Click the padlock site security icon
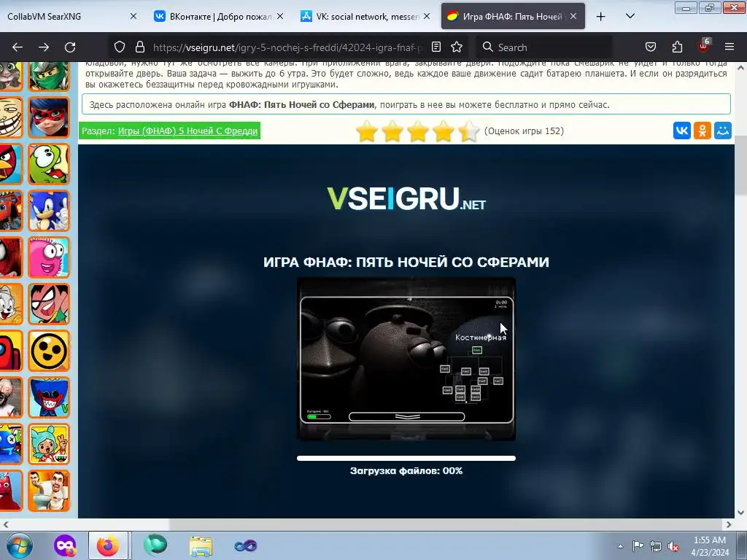The image size is (747, 560). (x=139, y=47)
